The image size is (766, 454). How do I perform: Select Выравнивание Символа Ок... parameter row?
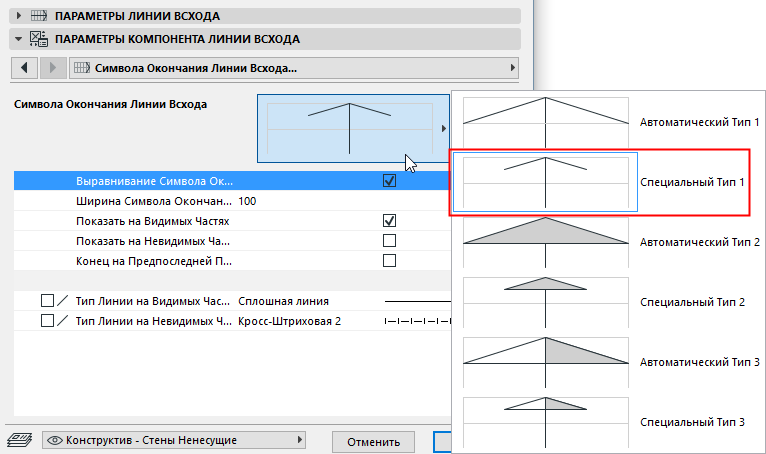click(232, 181)
